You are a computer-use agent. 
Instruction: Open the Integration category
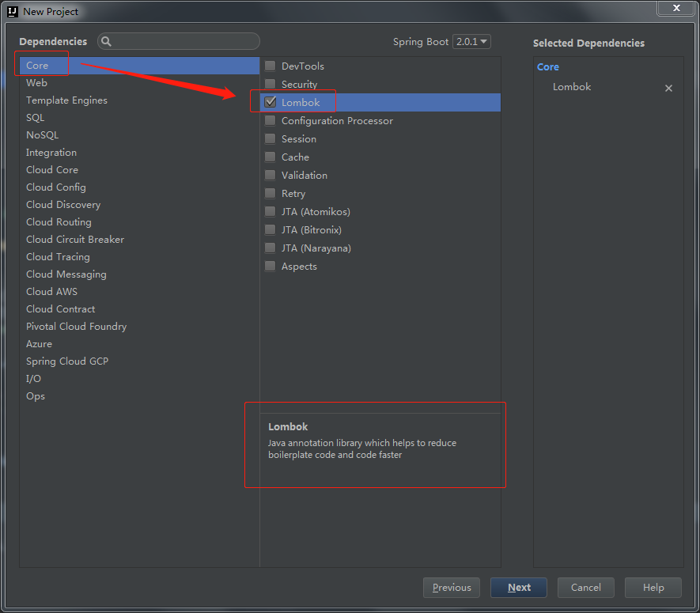[139, 152]
